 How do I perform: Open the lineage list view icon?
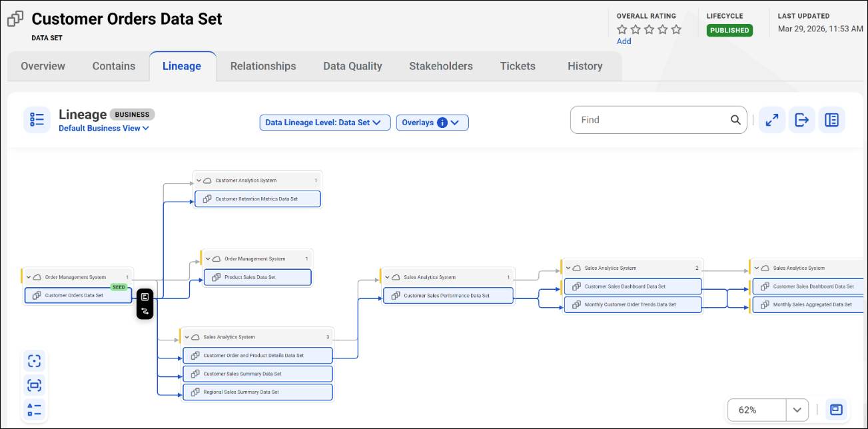click(x=37, y=120)
